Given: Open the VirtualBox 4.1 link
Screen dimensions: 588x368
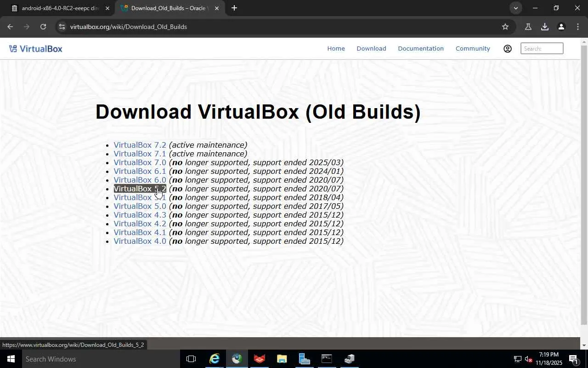Looking at the screenshot, I should point(140,232).
